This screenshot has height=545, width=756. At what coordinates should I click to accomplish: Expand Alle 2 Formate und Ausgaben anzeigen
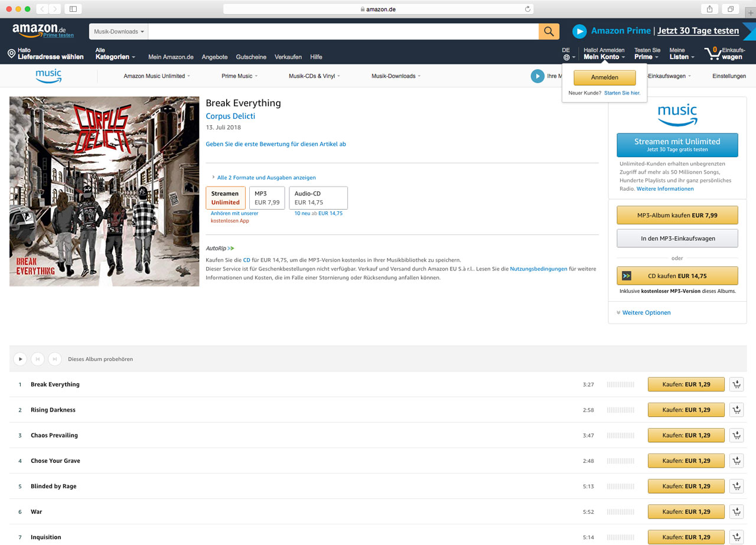tap(263, 177)
